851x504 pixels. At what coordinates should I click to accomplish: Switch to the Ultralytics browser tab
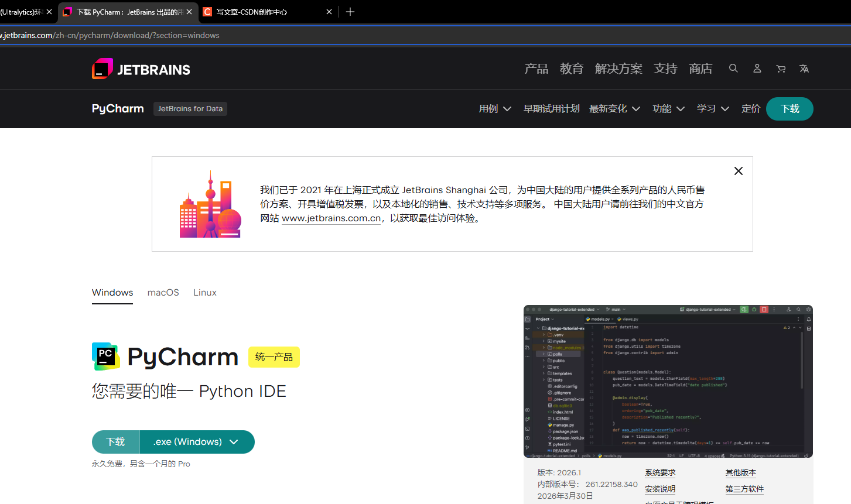tap(27, 12)
